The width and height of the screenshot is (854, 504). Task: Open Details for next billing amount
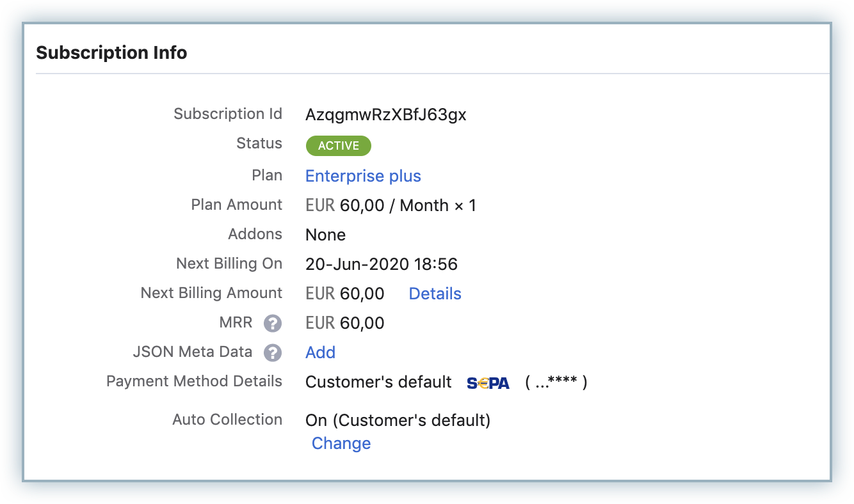(x=435, y=294)
